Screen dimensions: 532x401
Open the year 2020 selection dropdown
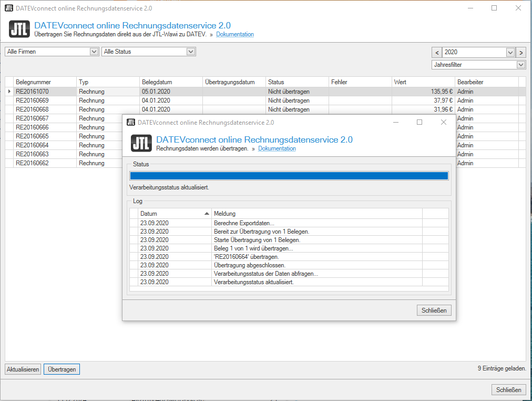pos(509,52)
